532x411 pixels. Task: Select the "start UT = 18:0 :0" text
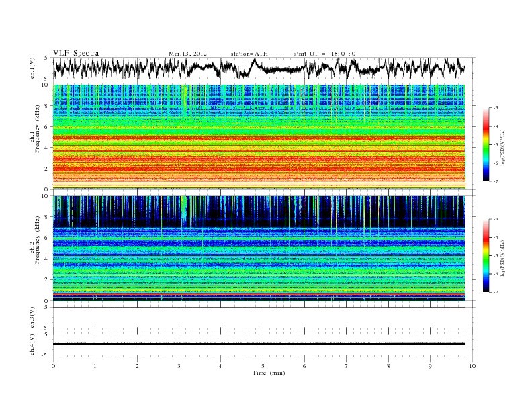324,54
